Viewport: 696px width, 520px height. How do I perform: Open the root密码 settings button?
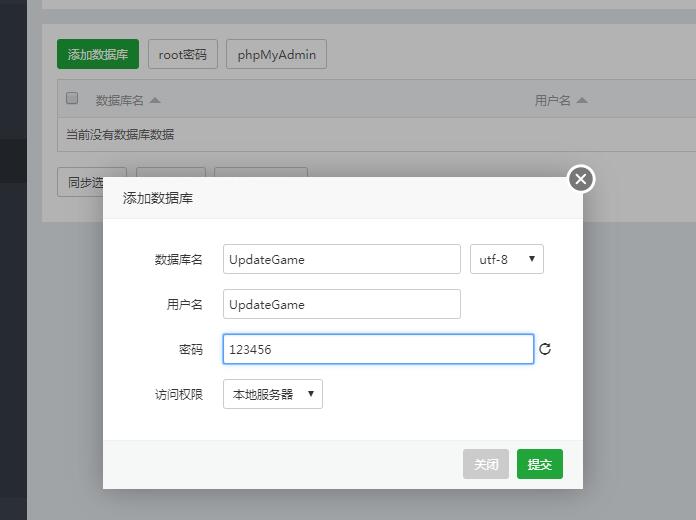(x=182, y=54)
